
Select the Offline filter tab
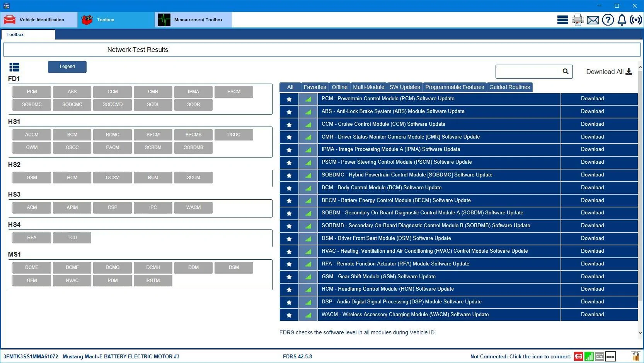click(x=340, y=87)
